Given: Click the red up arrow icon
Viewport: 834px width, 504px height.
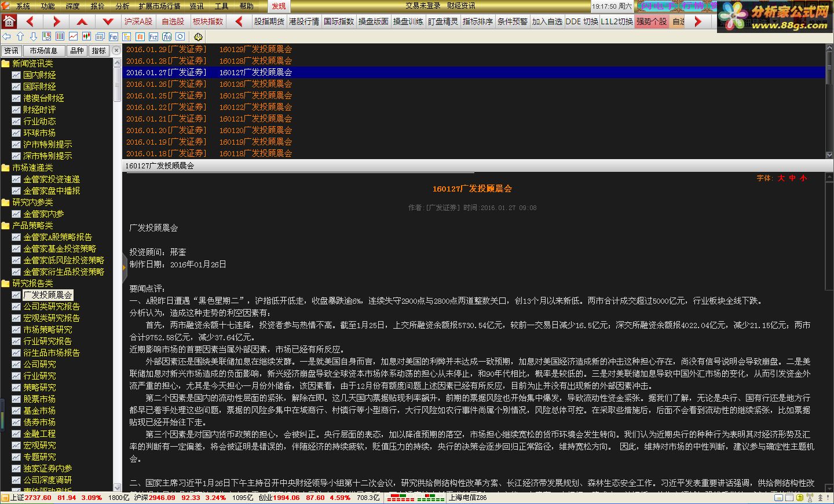Looking at the screenshot, I should coord(82,21).
